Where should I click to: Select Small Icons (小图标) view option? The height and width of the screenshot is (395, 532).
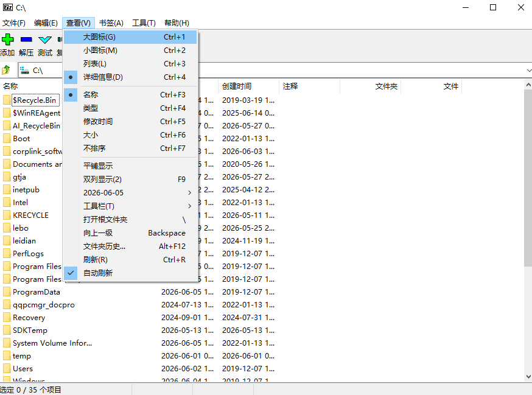[130, 51]
